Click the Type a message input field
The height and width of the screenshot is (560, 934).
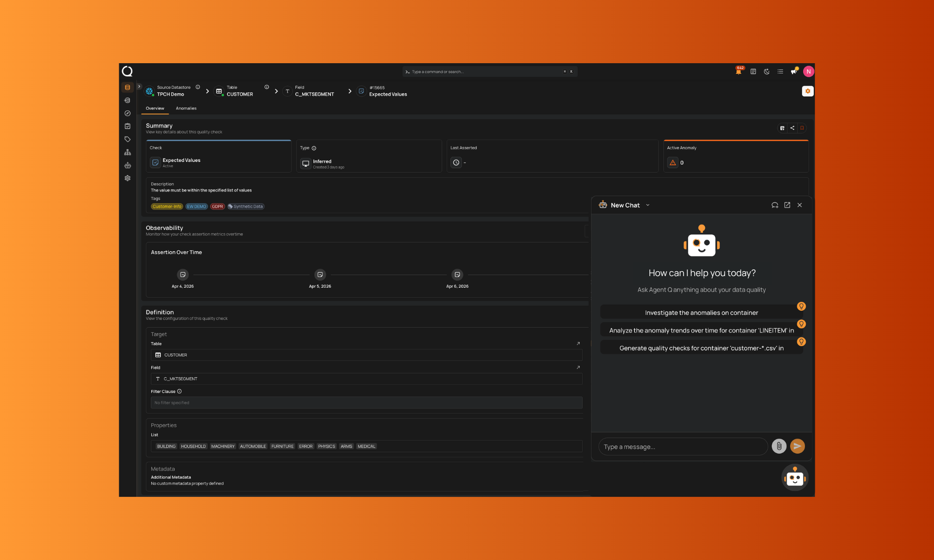pyautogui.click(x=683, y=447)
